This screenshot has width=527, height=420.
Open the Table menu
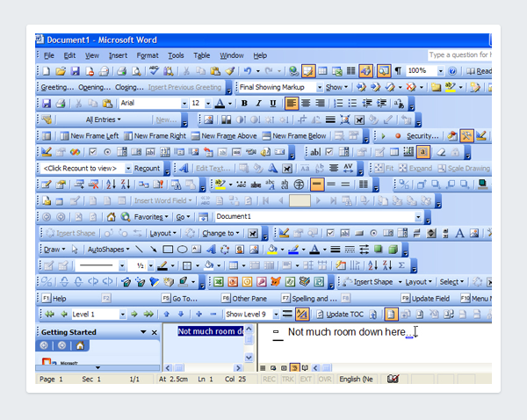(x=202, y=55)
